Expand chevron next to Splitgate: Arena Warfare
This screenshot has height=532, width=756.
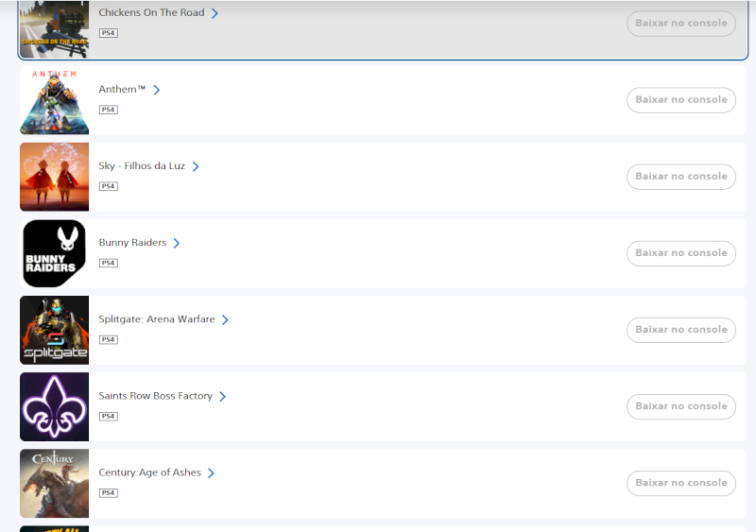pyautogui.click(x=225, y=319)
